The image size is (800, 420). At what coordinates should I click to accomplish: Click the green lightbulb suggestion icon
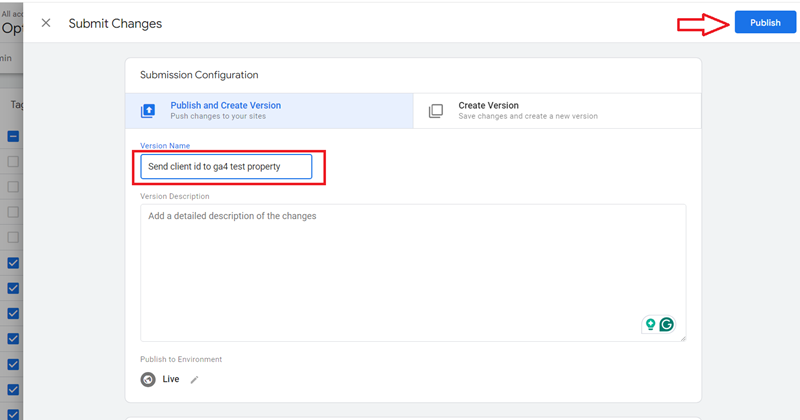pyautogui.click(x=650, y=325)
